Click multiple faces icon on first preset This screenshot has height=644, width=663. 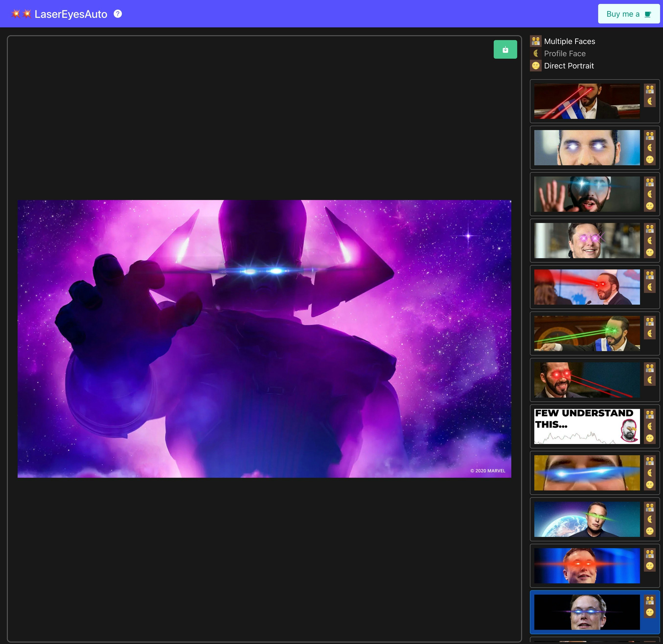650,90
